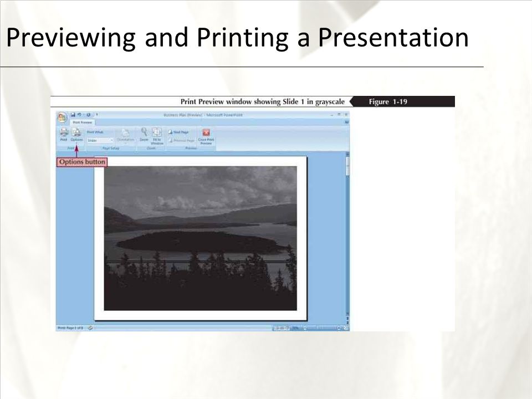Image resolution: width=532 pixels, height=399 pixels.
Task: Click the vertical scrollbar thumb
Action: 347,166
